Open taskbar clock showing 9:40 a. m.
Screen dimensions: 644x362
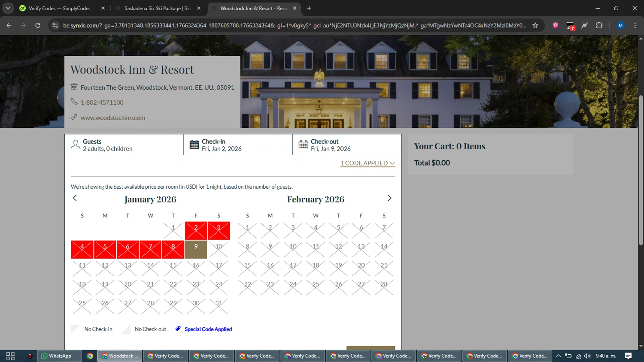[606, 356]
